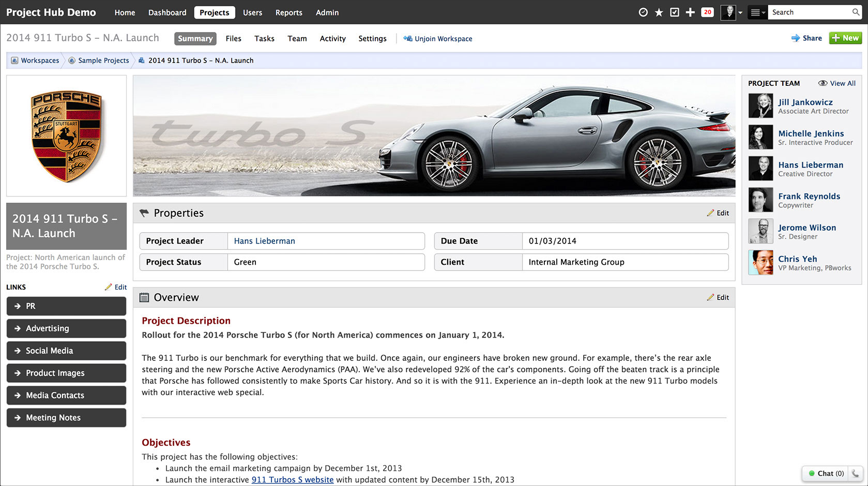The width and height of the screenshot is (868, 486).
Task: Switch to the Team tab
Action: [297, 38]
